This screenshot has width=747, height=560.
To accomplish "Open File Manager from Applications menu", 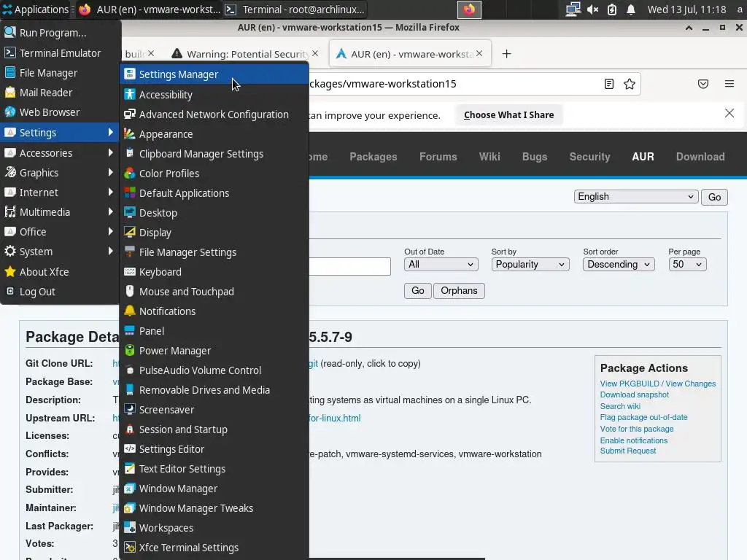I will [60, 73].
